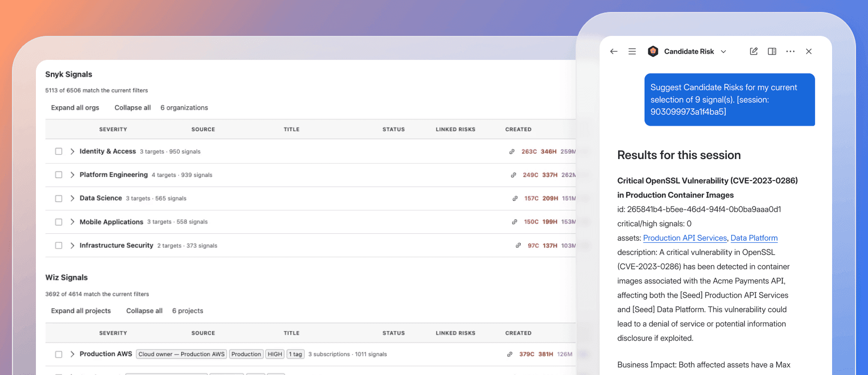Viewport: 868px width, 375px height.
Task: Open the hamburger menu in chat panel
Action: point(632,51)
